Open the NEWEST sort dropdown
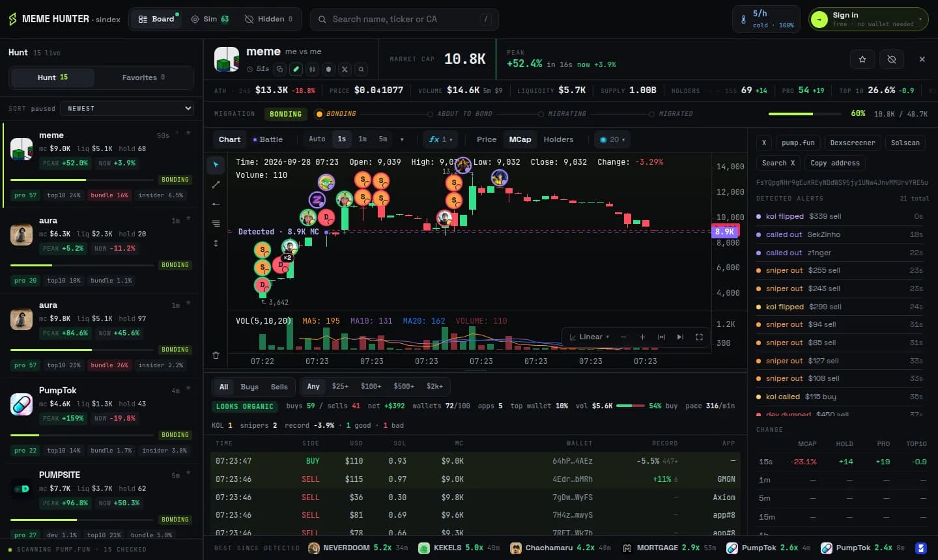938x560 pixels. pyautogui.click(x=127, y=109)
